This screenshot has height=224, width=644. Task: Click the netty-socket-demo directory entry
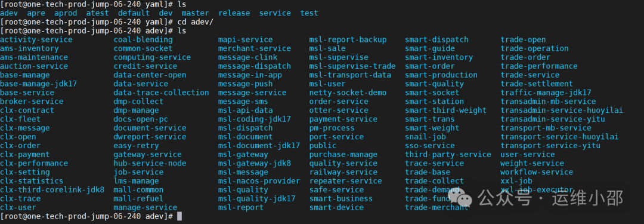348,93
